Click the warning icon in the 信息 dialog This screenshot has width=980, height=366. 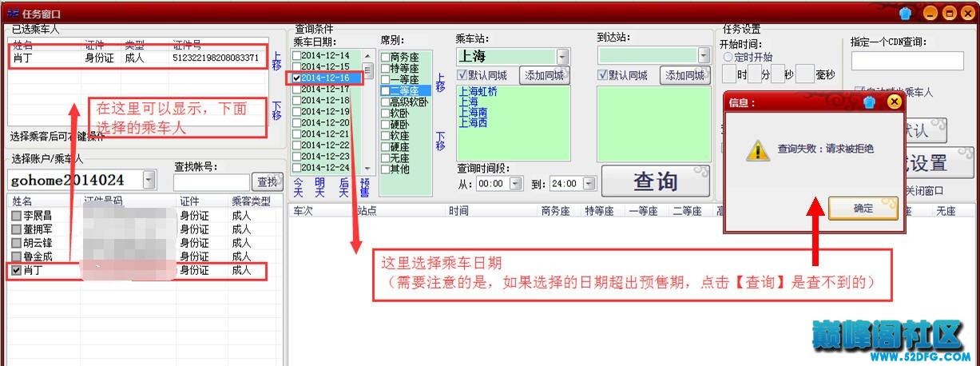coord(756,150)
